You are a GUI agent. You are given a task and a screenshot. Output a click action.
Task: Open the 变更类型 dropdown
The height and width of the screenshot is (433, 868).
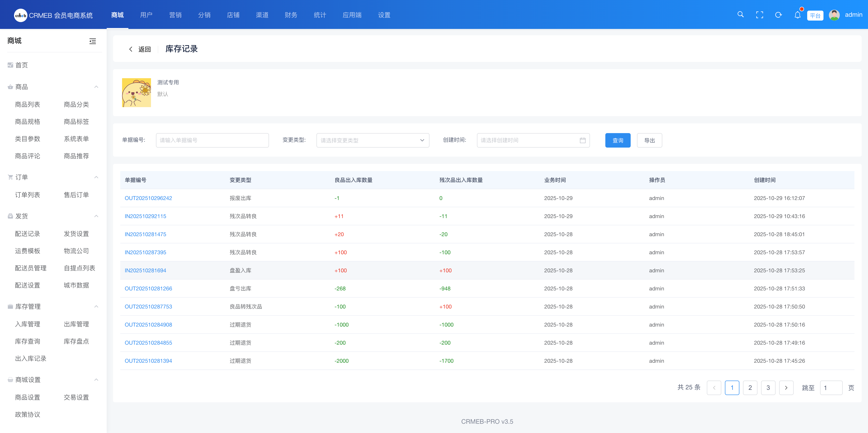pyautogui.click(x=372, y=140)
